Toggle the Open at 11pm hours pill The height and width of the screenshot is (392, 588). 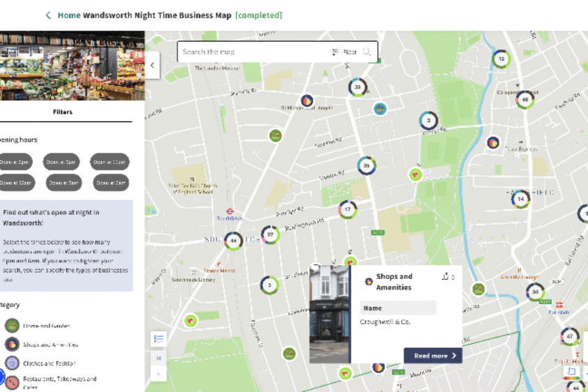110,162
